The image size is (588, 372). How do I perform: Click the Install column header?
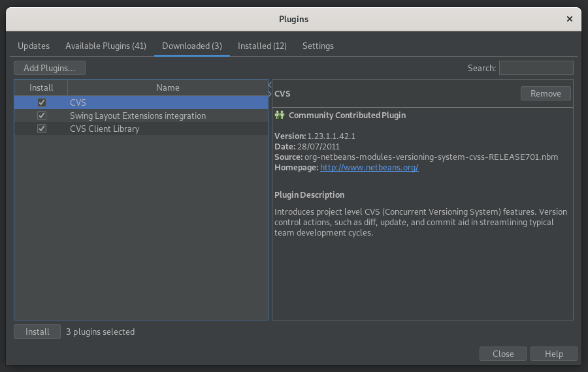pos(41,87)
